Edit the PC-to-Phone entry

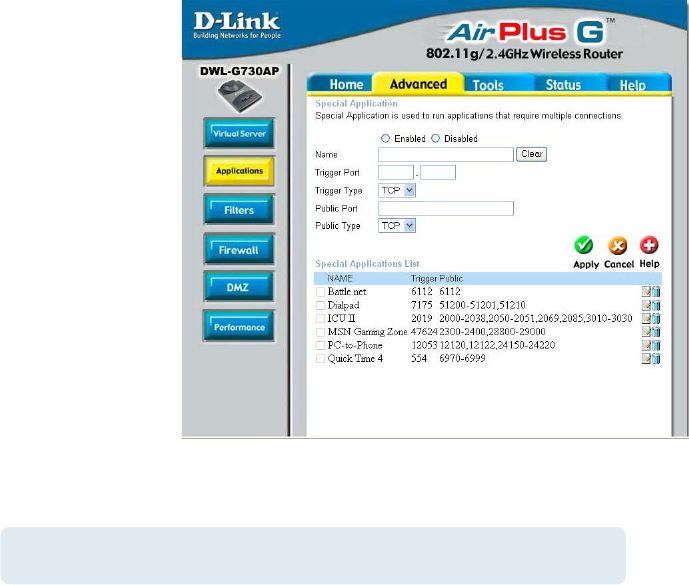646,345
